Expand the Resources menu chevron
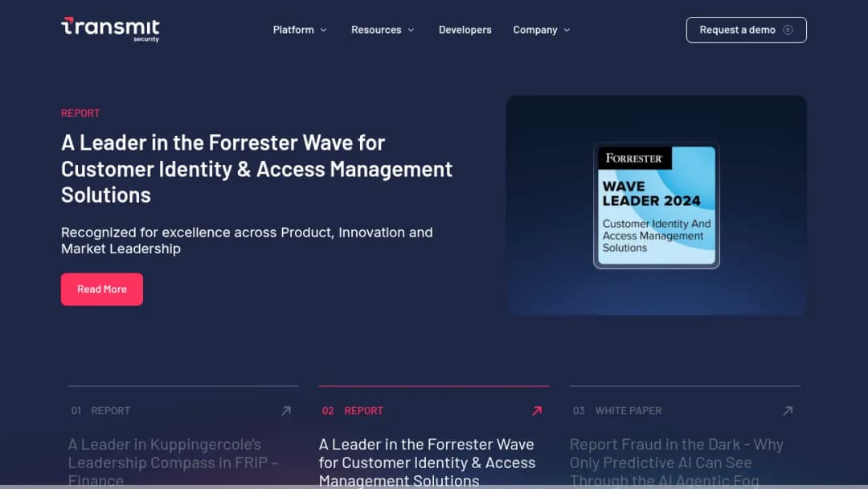 pos(411,30)
